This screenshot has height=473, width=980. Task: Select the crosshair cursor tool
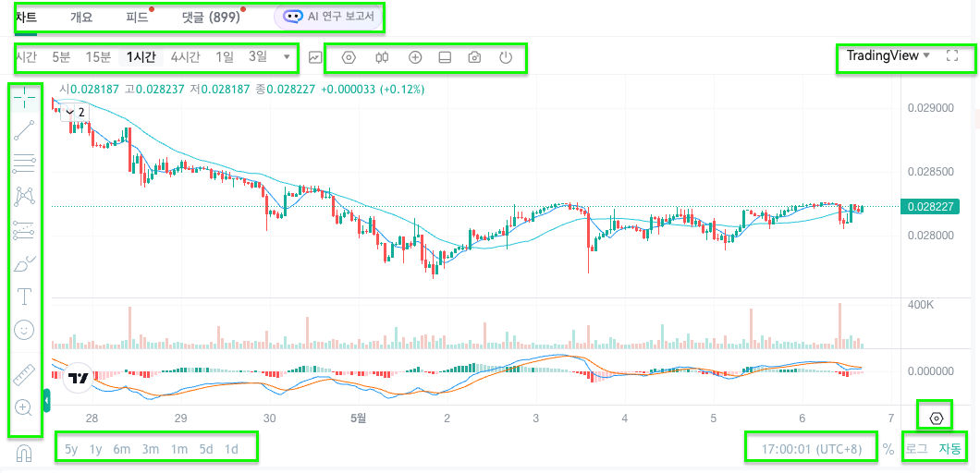24,99
